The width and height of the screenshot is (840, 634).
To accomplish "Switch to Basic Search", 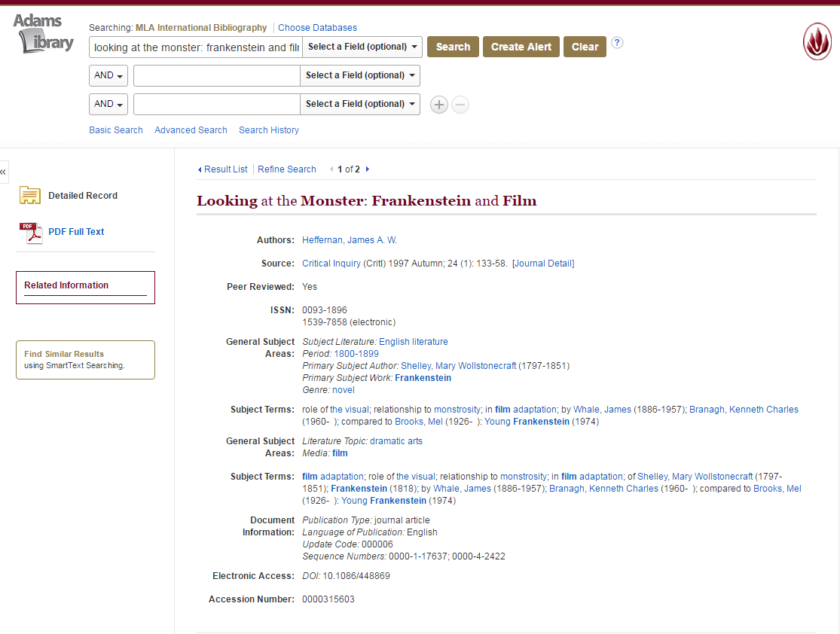I will click(116, 130).
